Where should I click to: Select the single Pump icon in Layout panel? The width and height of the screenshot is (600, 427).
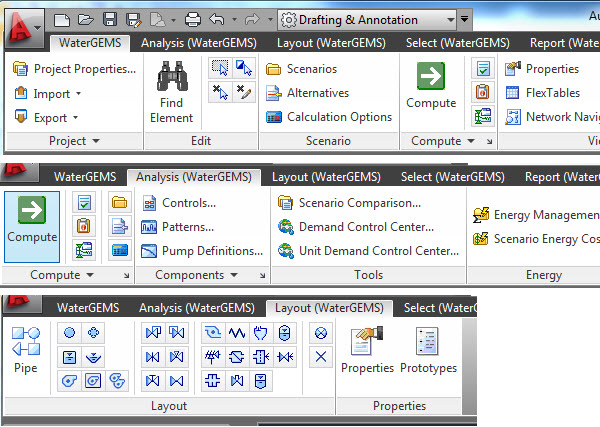pyautogui.click(x=69, y=381)
